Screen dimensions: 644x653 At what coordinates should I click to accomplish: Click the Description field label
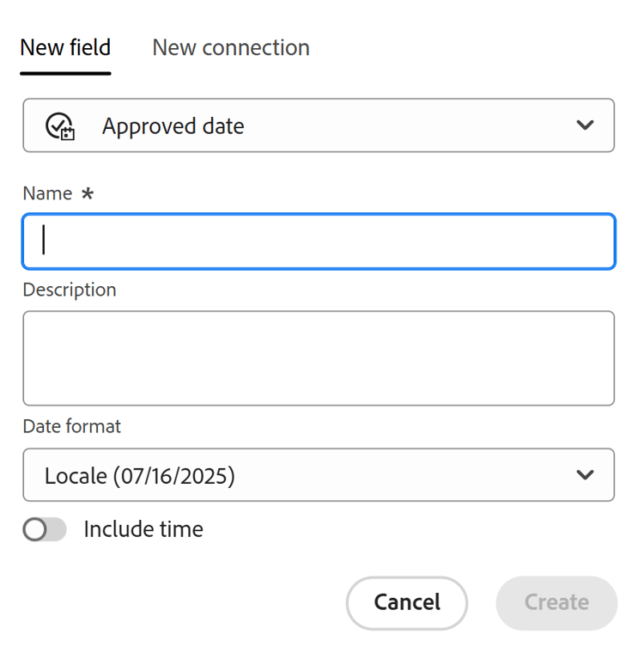(70, 290)
